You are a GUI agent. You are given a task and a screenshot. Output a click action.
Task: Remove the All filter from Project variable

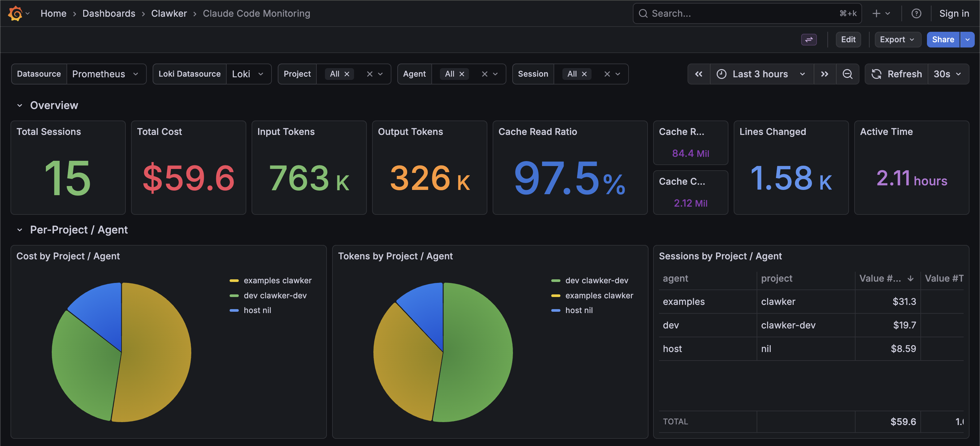(347, 74)
